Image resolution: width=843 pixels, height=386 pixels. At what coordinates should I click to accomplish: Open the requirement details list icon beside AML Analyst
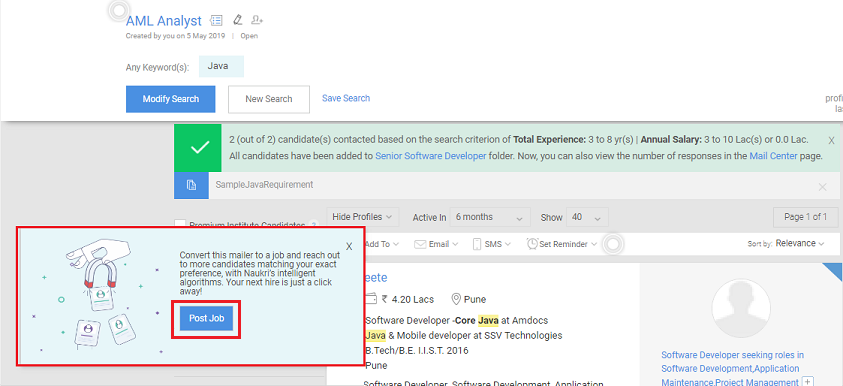216,20
